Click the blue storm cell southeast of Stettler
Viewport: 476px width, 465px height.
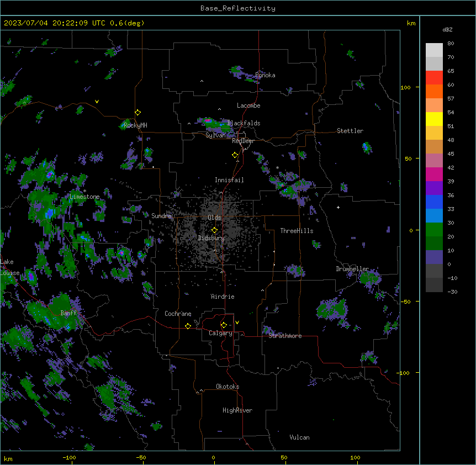(367, 148)
